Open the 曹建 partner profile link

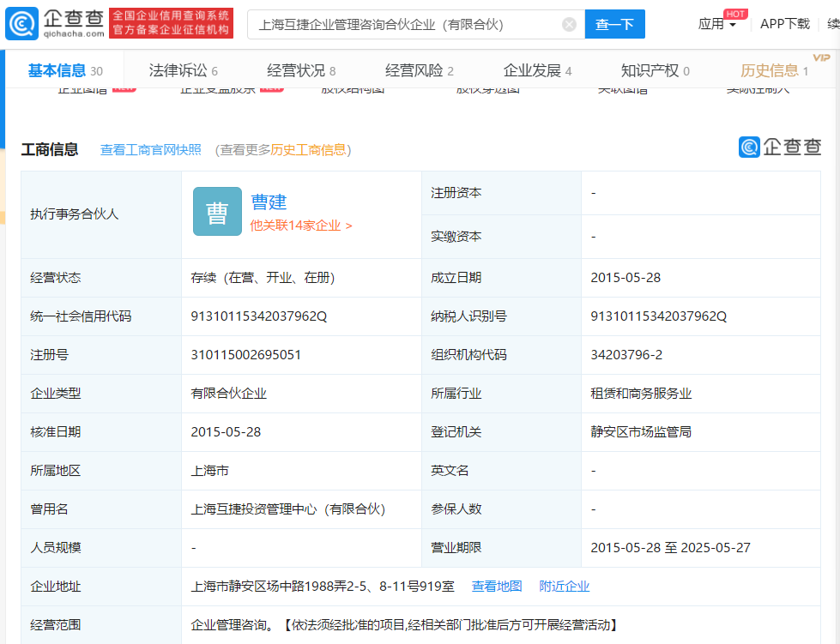coord(269,202)
